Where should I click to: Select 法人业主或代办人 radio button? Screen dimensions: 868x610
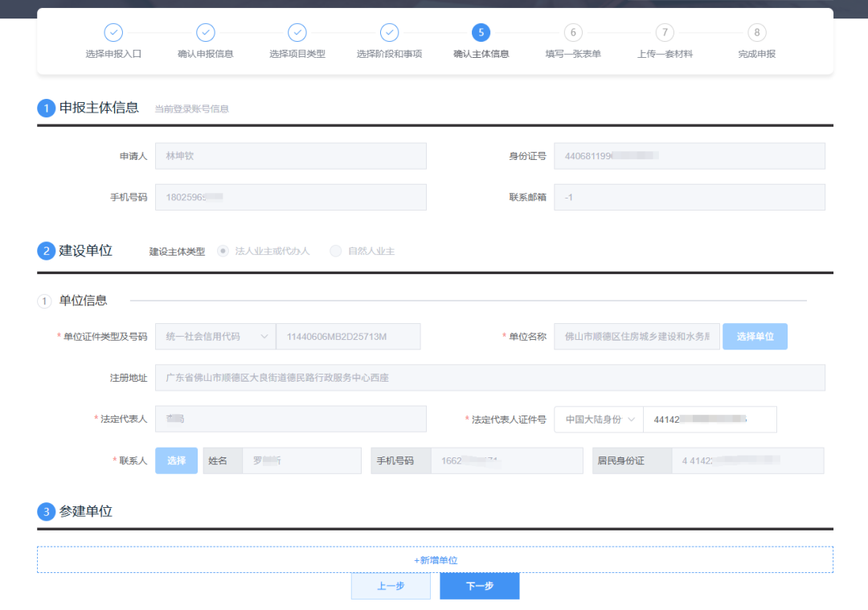click(x=223, y=252)
